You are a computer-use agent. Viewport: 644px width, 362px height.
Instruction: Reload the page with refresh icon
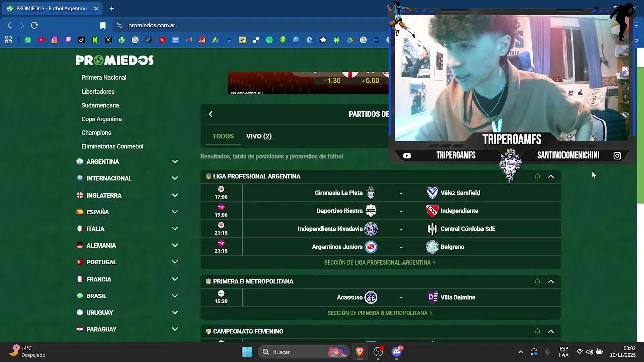coord(34,25)
